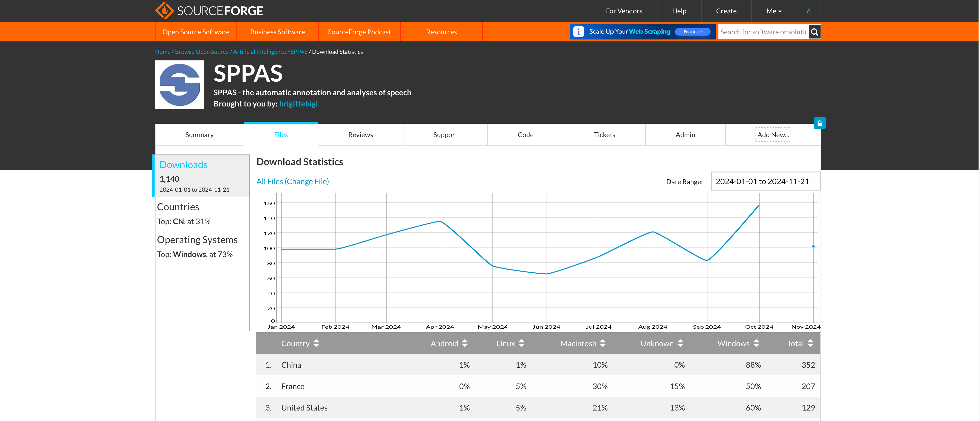Switch to the Reviews tab

tap(360, 135)
